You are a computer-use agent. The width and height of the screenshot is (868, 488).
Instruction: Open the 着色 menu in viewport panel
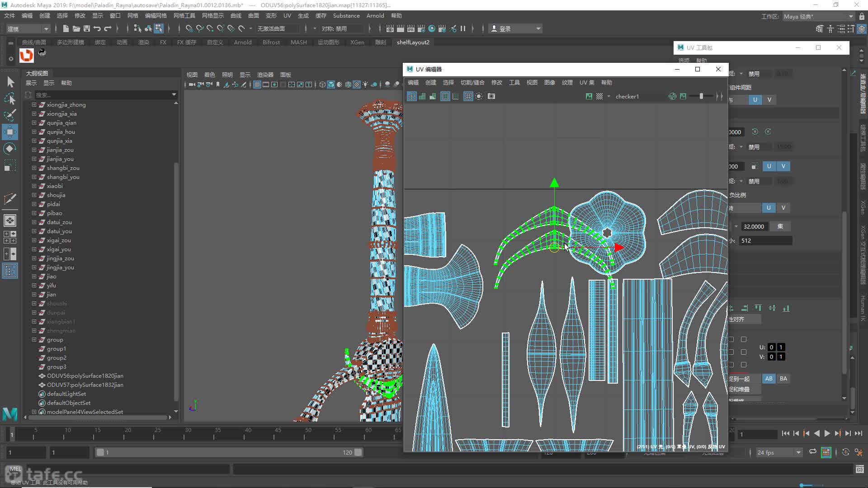pyautogui.click(x=210, y=75)
